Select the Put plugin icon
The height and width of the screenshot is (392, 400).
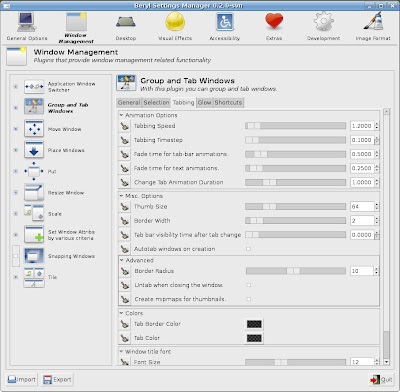[34, 171]
